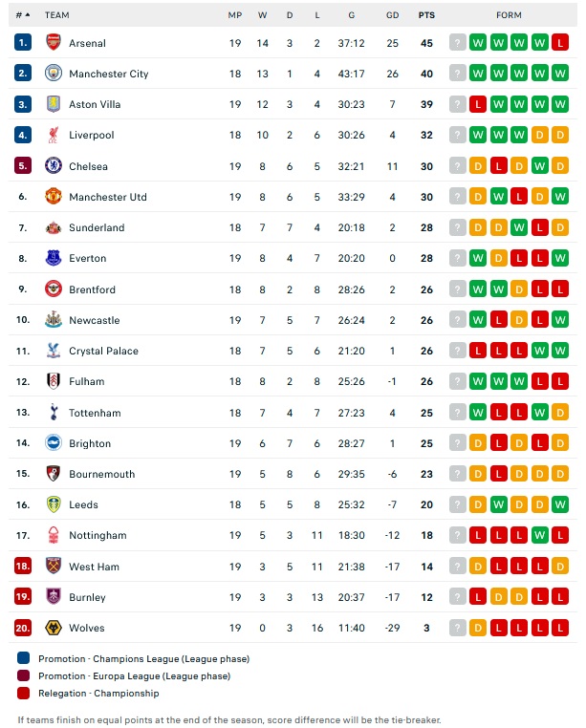Image resolution: width=586 pixels, height=728 pixels.
Task: Click the Liverpool club crest icon
Action: tap(54, 136)
